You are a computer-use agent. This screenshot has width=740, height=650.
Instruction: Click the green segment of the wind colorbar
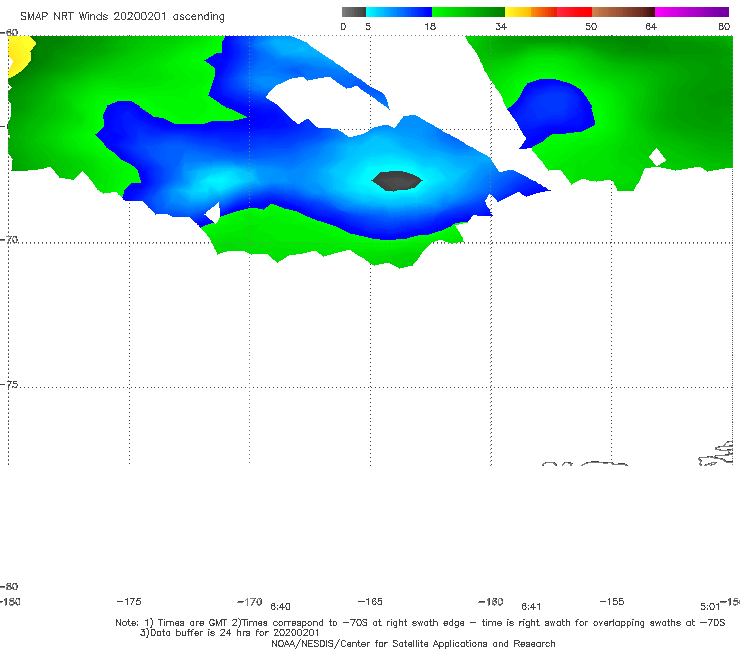click(469, 12)
